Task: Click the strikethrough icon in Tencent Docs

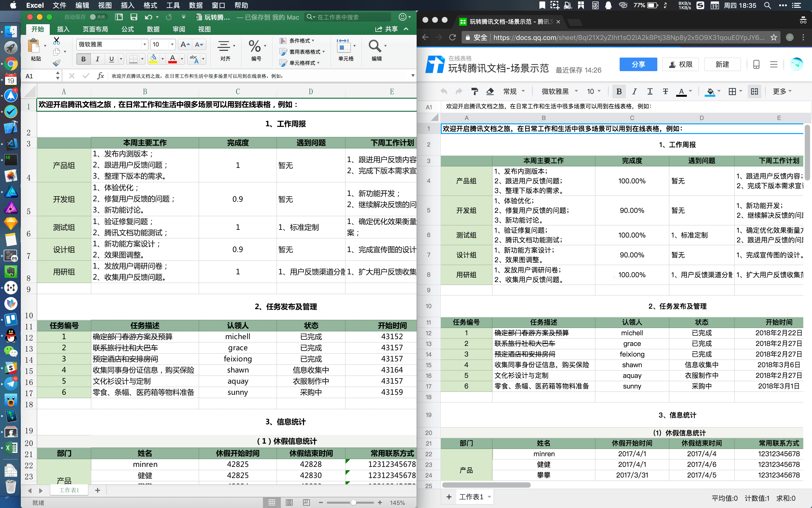Action: [x=665, y=91]
